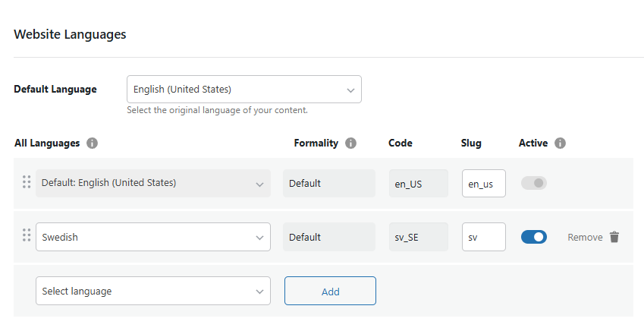Image resolution: width=644 pixels, height=331 pixels.
Task: Toggle the Active switch for Swedish
Action: 534,237
